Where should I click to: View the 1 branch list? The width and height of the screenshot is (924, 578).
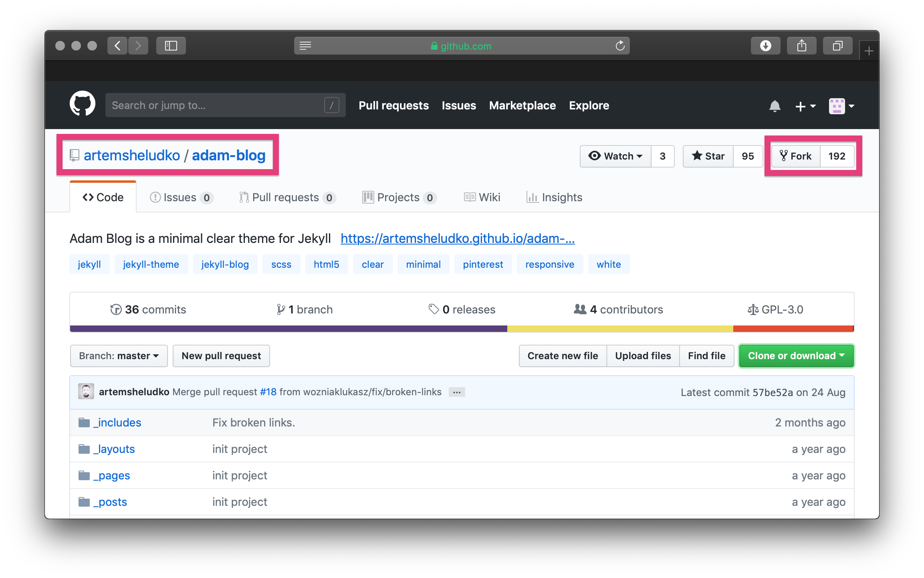click(305, 309)
